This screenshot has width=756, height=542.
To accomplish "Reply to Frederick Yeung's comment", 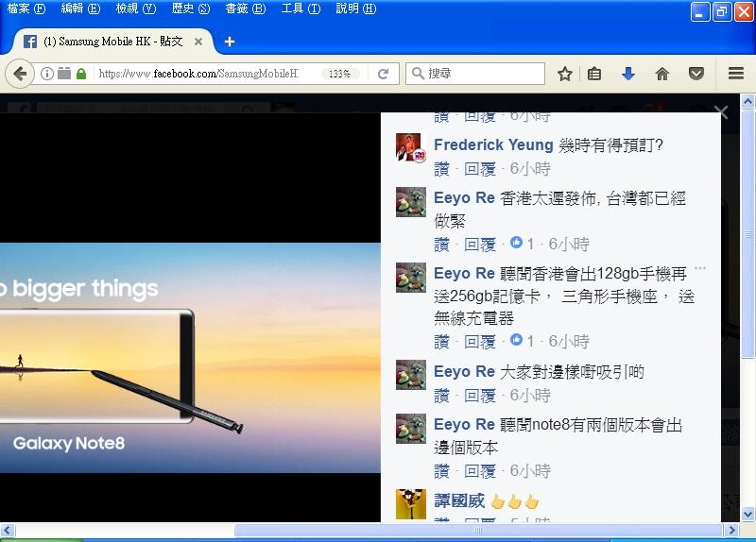I will click(480, 169).
